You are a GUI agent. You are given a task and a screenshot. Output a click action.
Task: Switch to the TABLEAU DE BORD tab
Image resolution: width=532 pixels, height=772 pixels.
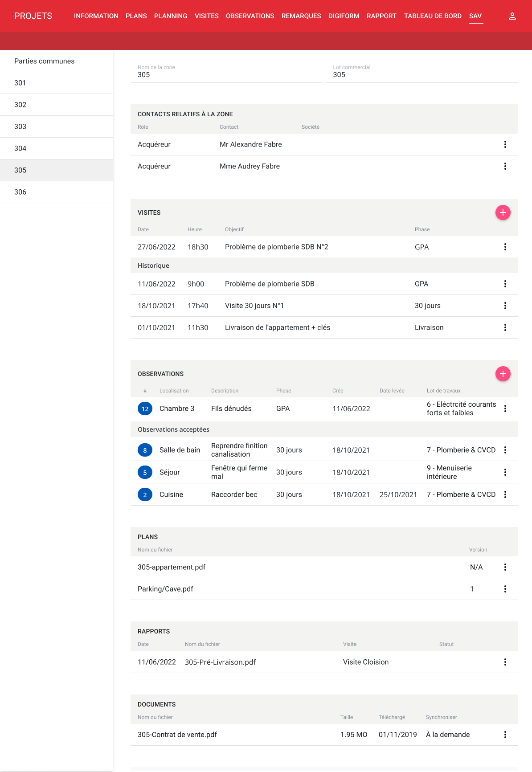pos(432,16)
